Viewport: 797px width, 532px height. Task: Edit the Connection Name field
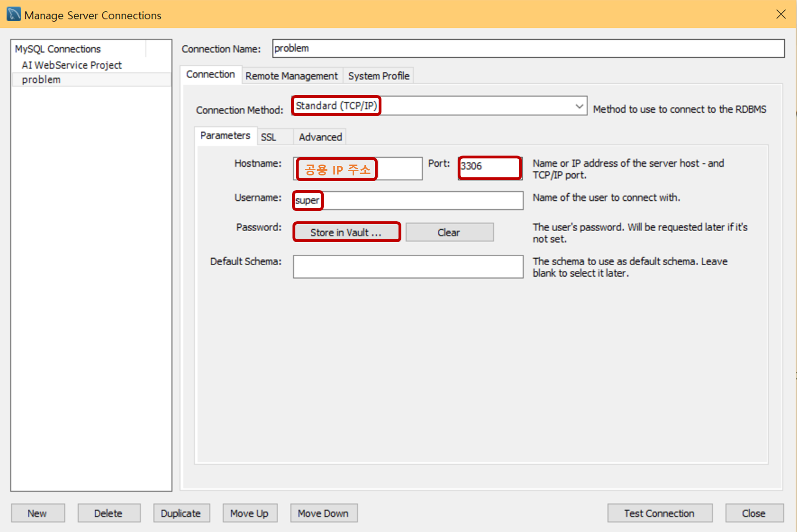pyautogui.click(x=528, y=48)
